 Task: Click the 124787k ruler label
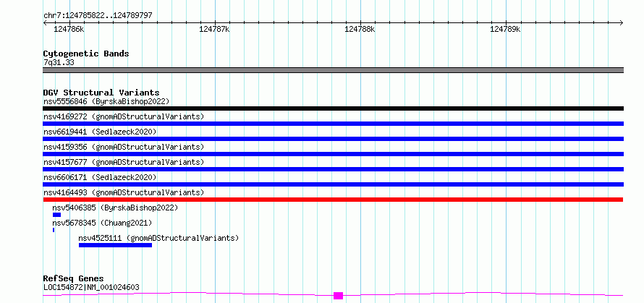point(214,30)
